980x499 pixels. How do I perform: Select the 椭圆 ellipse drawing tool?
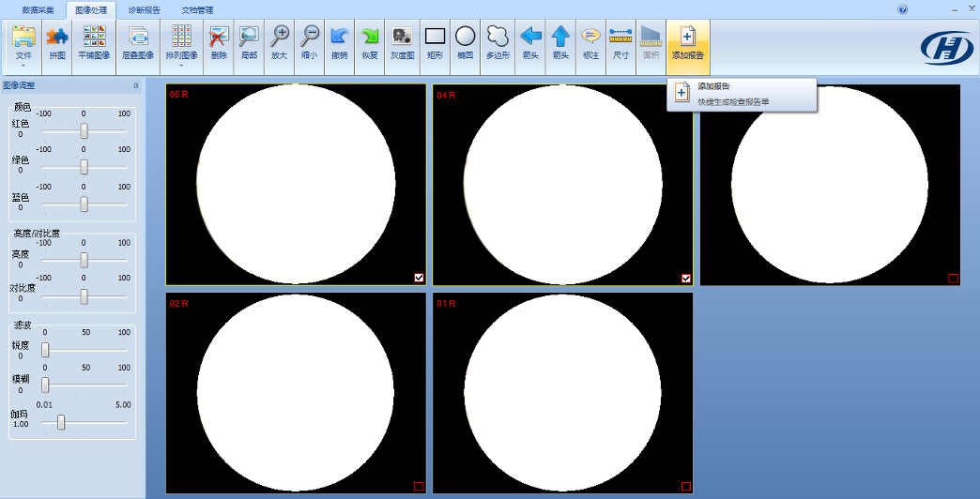465,48
